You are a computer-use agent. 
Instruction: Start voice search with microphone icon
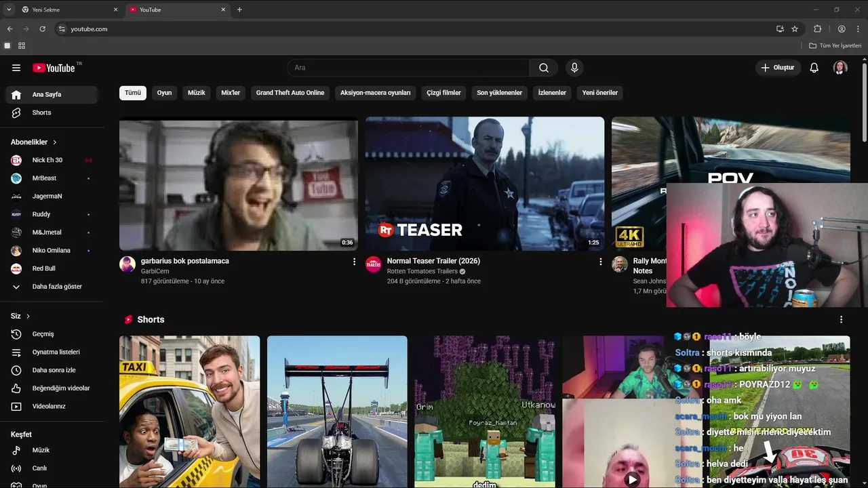[x=574, y=68]
